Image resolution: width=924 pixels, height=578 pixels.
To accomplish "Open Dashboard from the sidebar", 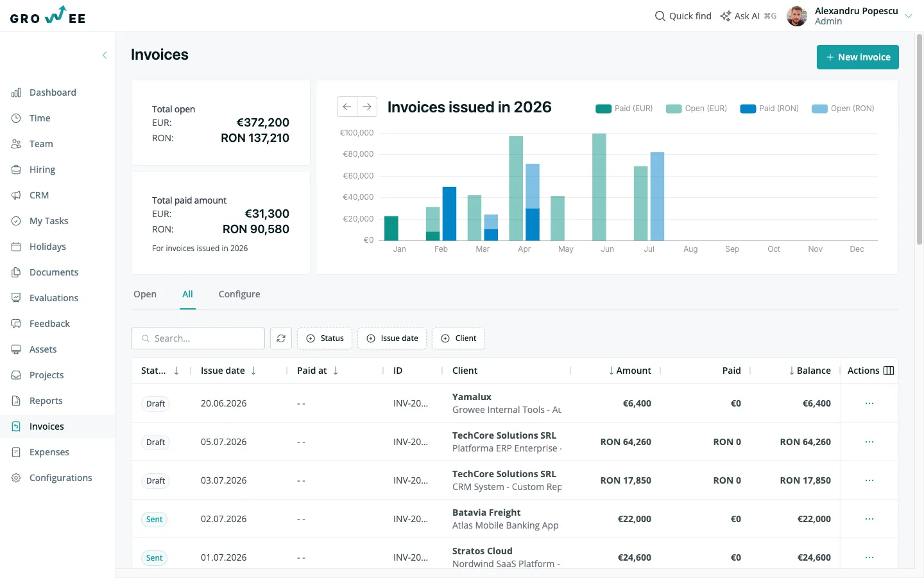I will [x=53, y=92].
